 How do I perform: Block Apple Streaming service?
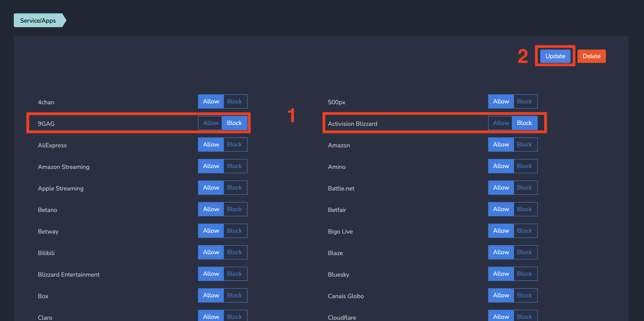pos(234,187)
